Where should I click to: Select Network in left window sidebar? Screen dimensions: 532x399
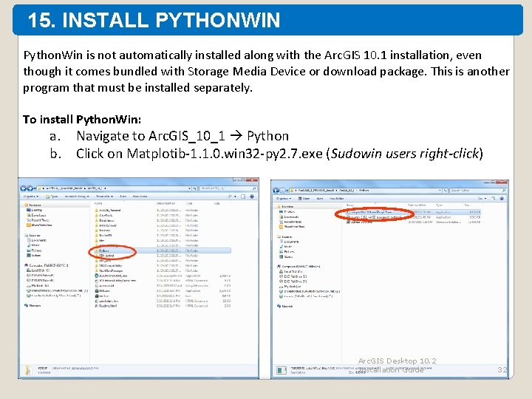pyautogui.click(x=33, y=305)
